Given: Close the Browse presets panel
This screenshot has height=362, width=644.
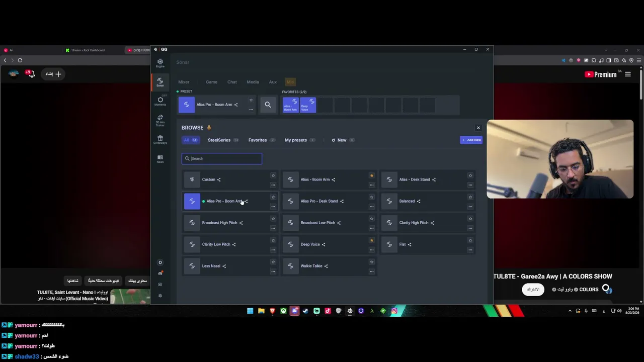Looking at the screenshot, I should [x=478, y=128].
